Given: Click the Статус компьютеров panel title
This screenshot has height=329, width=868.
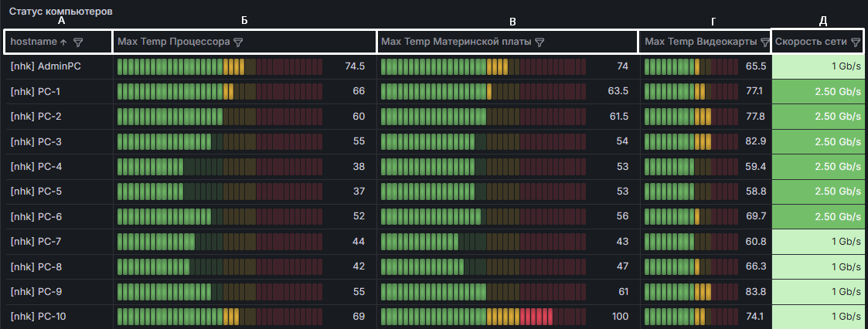Looking at the screenshot, I should point(61,12).
